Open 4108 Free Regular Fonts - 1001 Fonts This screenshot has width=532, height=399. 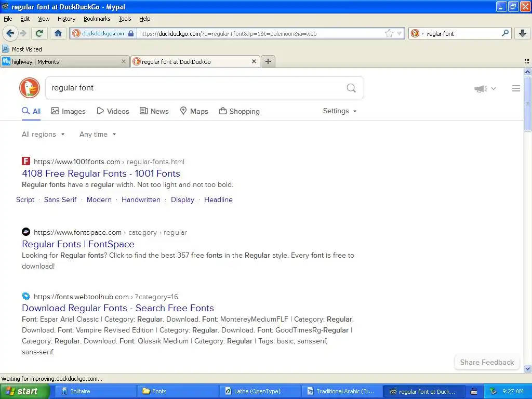[x=101, y=174]
